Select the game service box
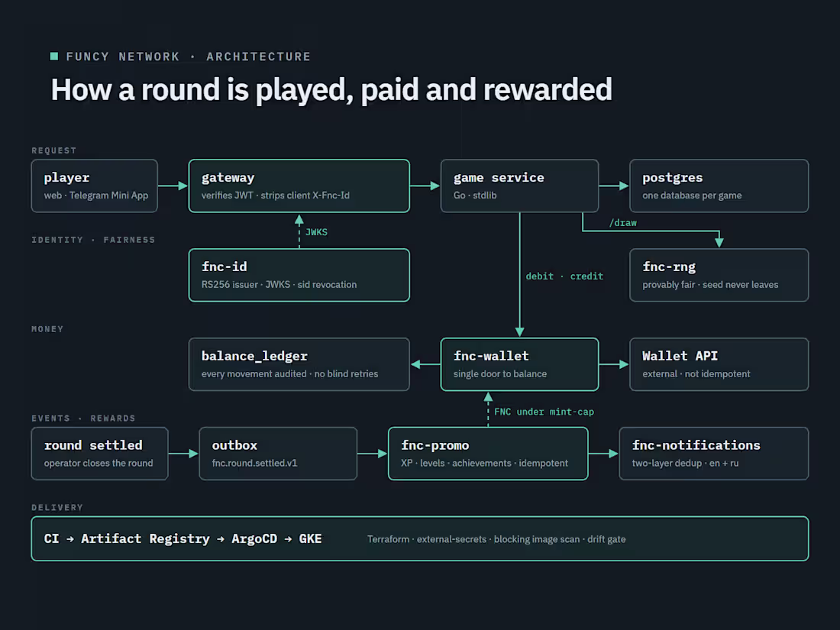This screenshot has height=630, width=840. (519, 186)
